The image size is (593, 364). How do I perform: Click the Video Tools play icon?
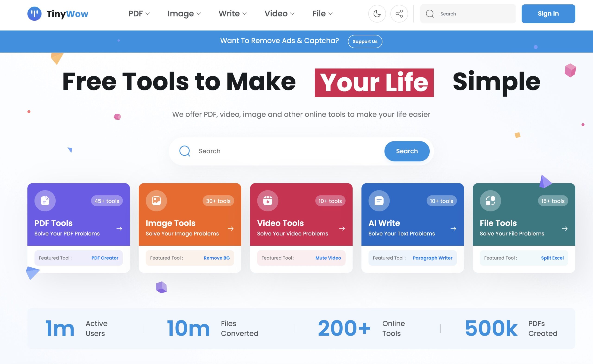268,201
